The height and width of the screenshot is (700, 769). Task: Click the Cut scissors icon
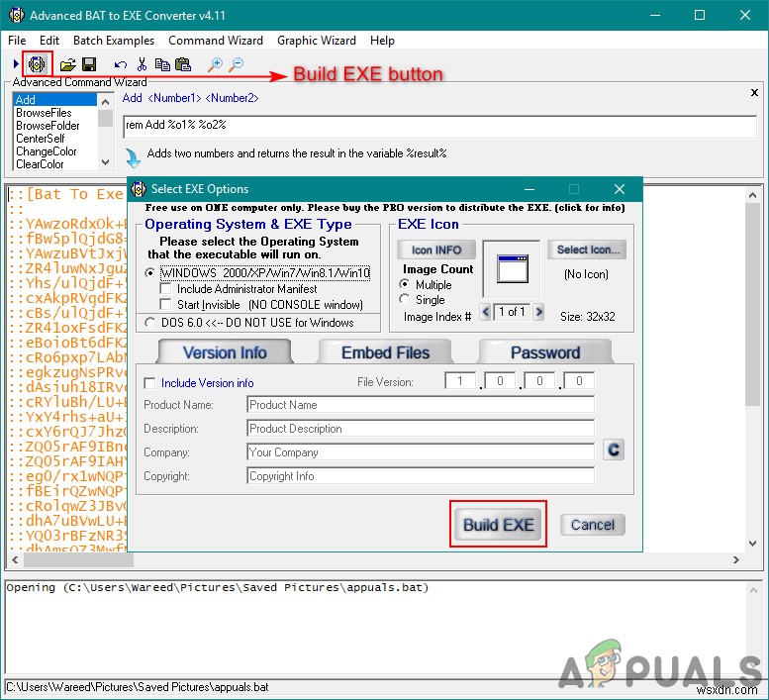pos(142,63)
